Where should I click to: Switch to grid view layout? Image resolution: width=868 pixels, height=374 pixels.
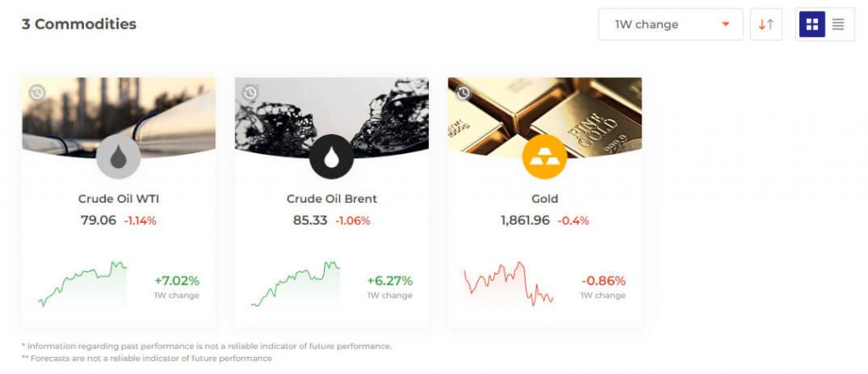click(x=812, y=25)
